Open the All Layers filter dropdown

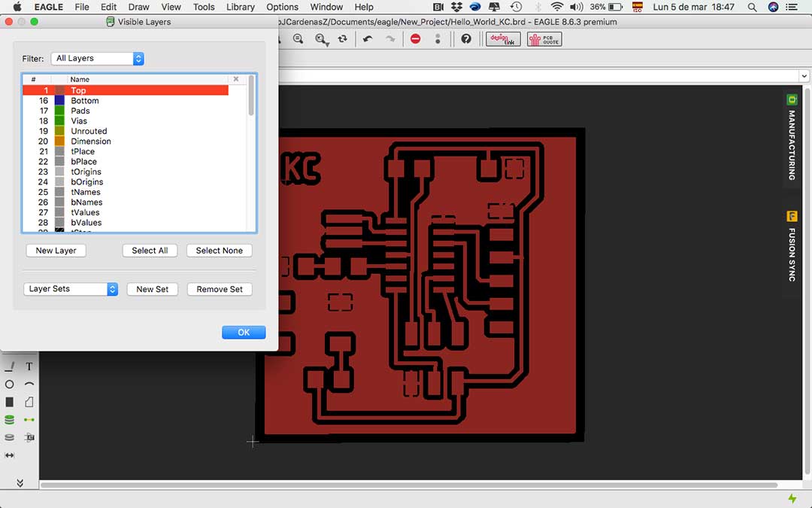(x=97, y=59)
